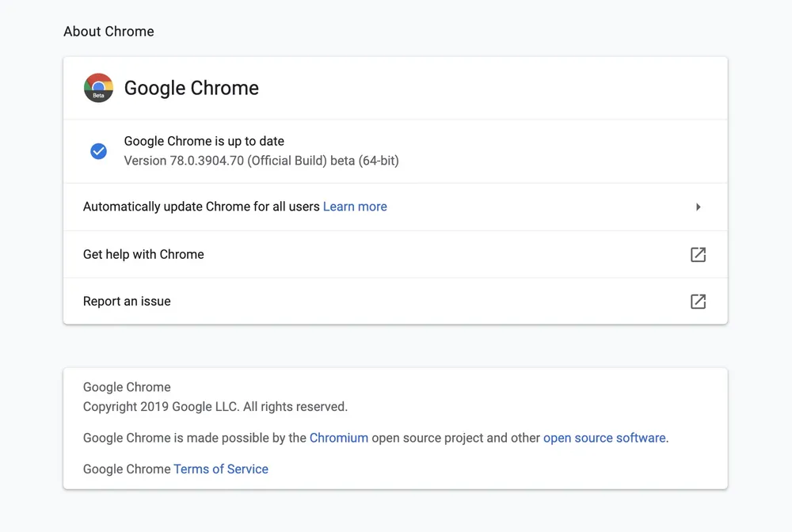
Task: Select the Get help with Chrome label
Action: (143, 254)
